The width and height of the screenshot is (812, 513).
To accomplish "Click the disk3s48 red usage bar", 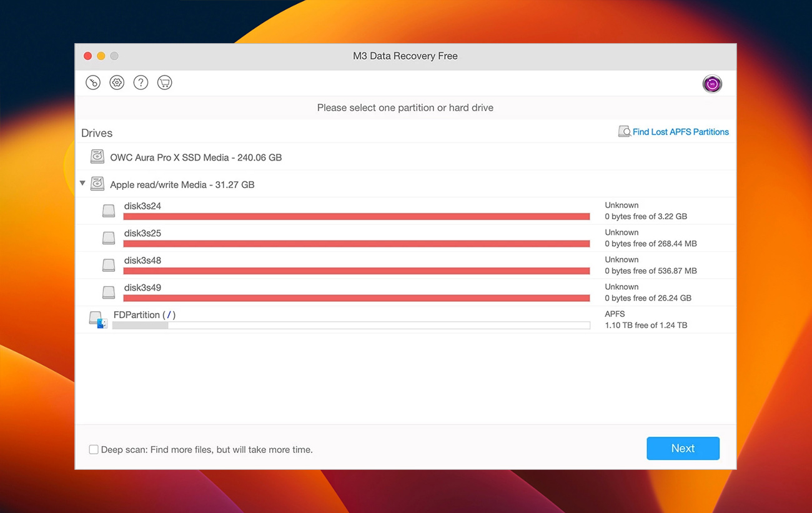I will point(357,271).
